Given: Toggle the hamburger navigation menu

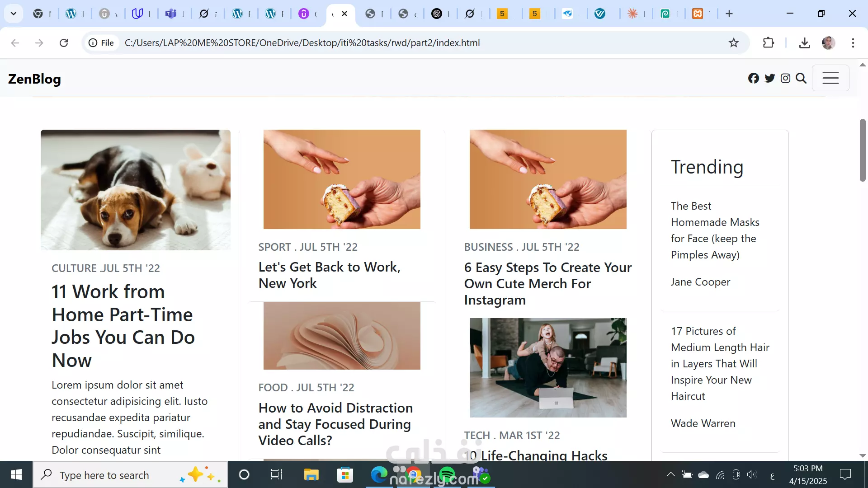Looking at the screenshot, I should [830, 78].
